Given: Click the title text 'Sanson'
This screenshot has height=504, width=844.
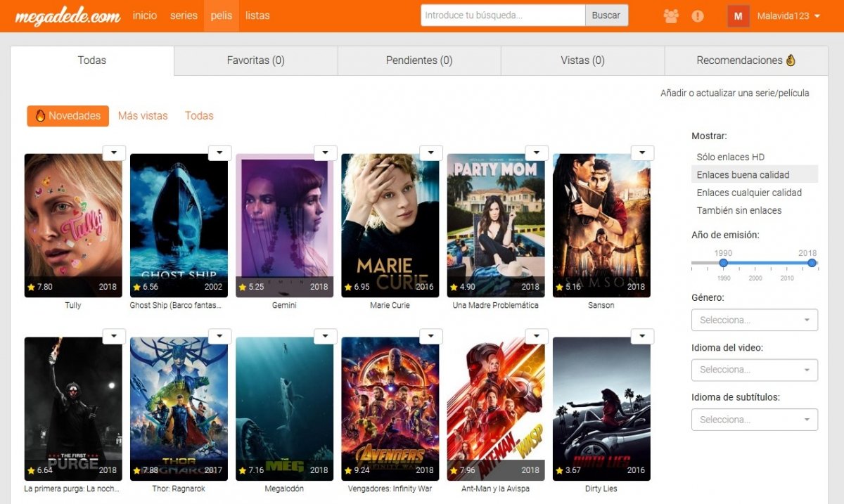Looking at the screenshot, I should (601, 306).
